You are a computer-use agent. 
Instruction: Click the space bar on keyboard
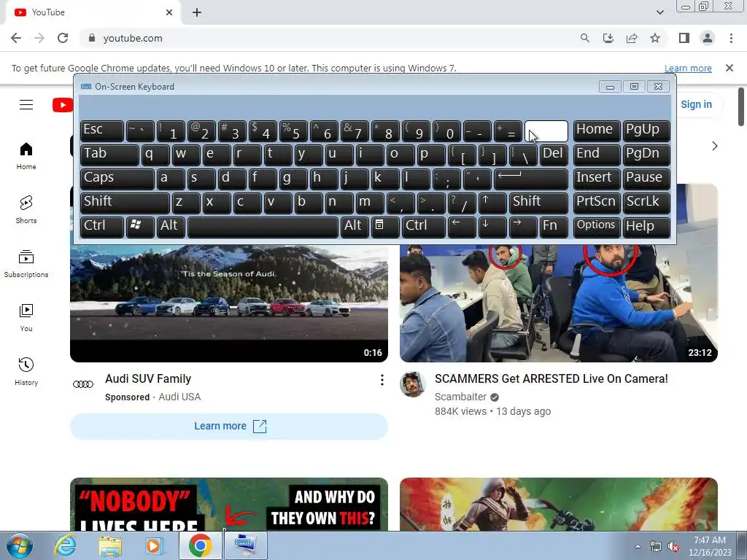[x=263, y=227]
